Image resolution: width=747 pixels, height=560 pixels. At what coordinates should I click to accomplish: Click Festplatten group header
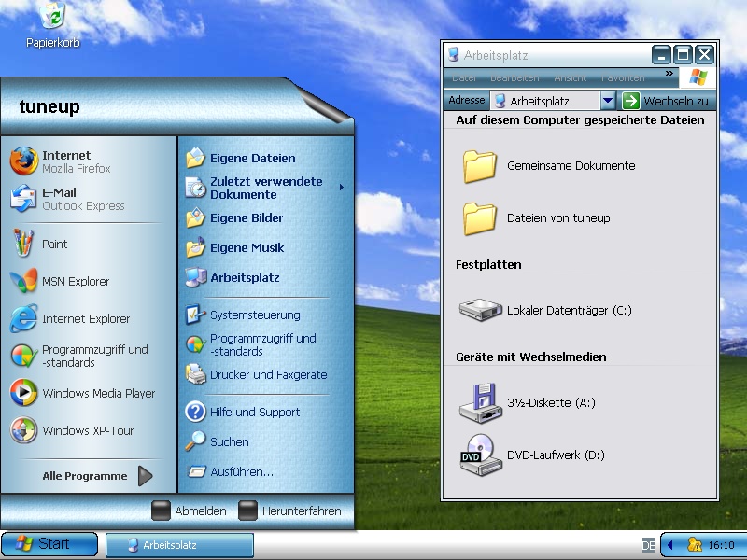tap(488, 265)
